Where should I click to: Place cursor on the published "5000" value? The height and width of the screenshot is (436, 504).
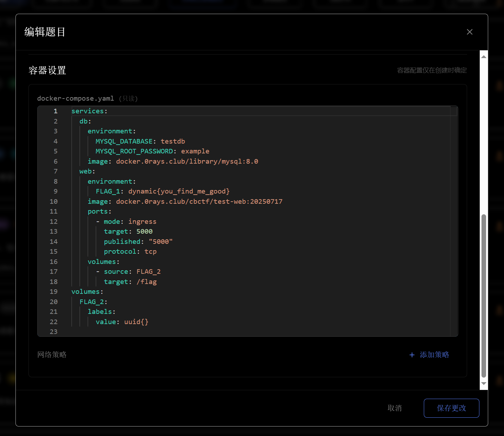point(160,242)
